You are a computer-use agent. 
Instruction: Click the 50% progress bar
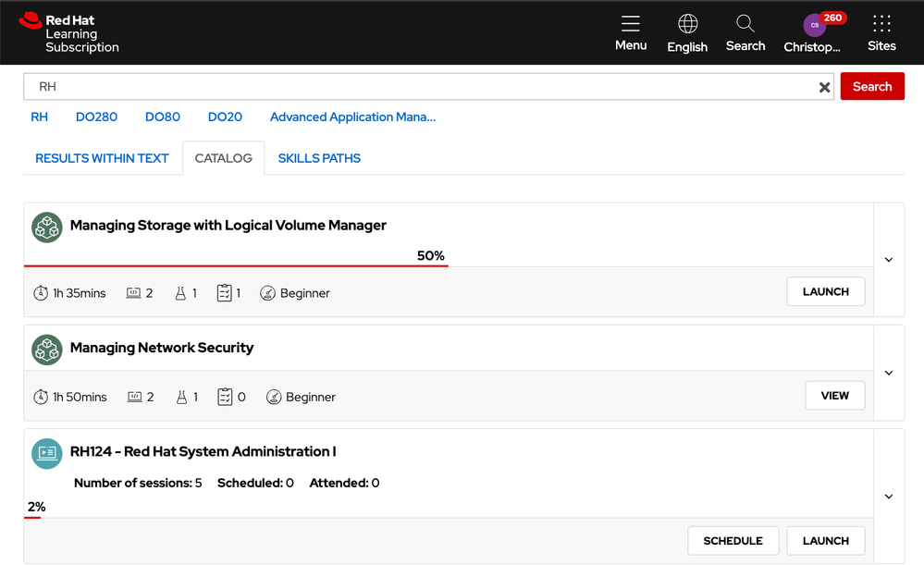[236, 265]
